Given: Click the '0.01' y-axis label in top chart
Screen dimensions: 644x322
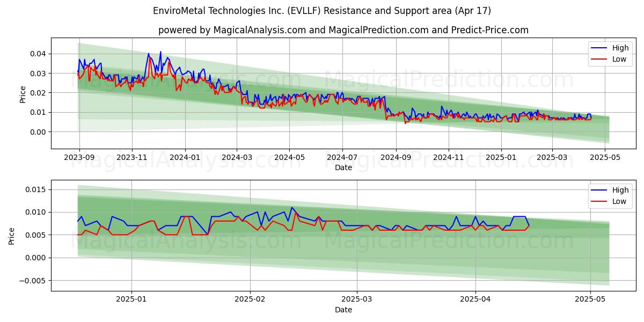Looking at the screenshot, I should tap(38, 112).
